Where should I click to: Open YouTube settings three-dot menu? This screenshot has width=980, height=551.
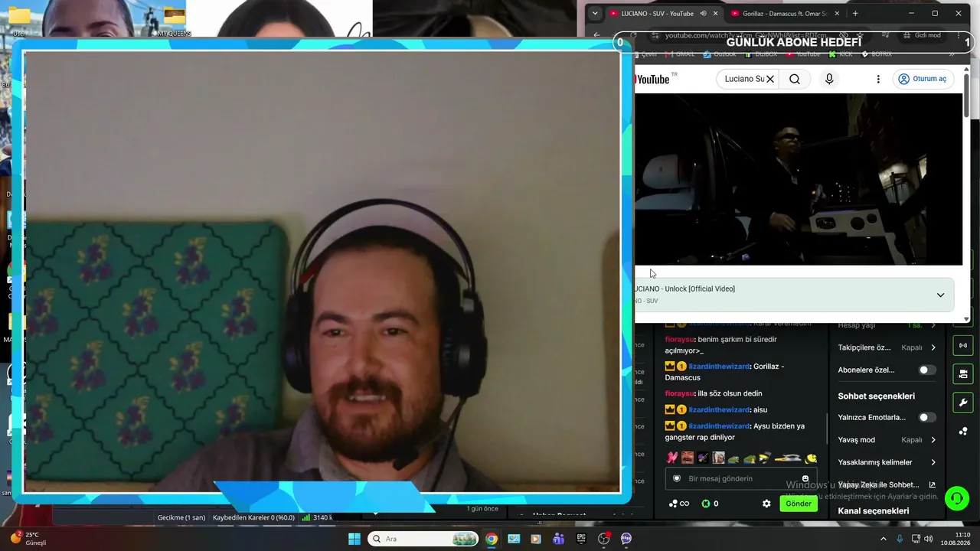(878, 79)
